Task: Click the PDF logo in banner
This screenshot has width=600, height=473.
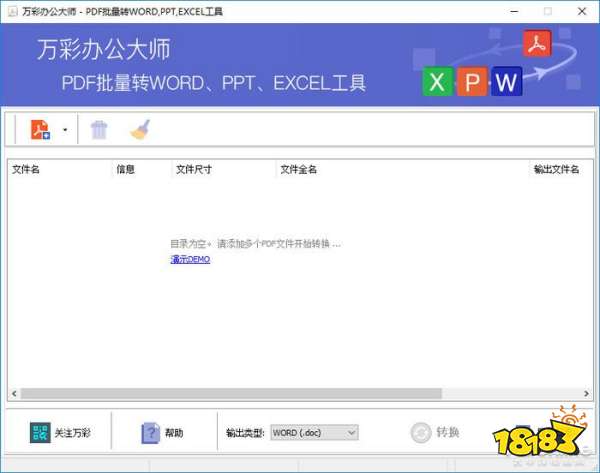Action: 537,44
